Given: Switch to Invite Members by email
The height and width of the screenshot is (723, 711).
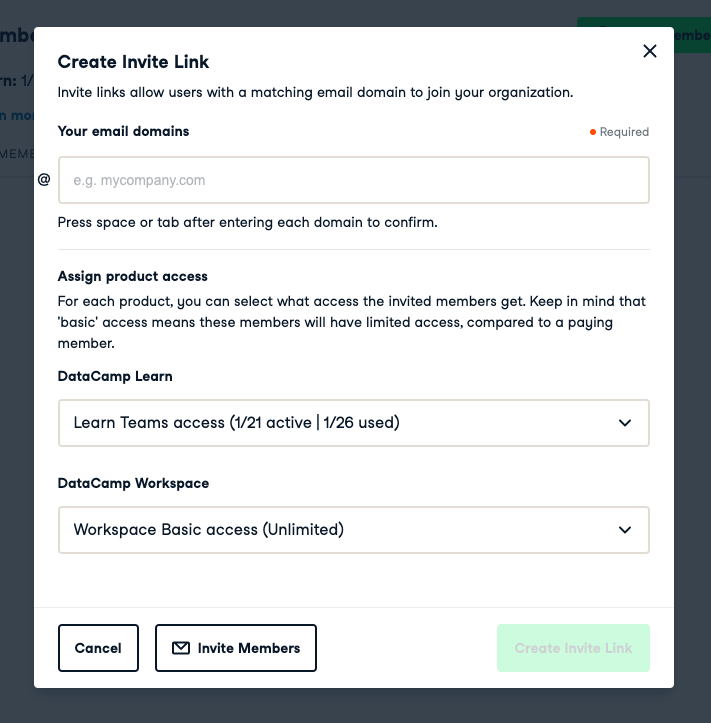Looking at the screenshot, I should tap(236, 648).
